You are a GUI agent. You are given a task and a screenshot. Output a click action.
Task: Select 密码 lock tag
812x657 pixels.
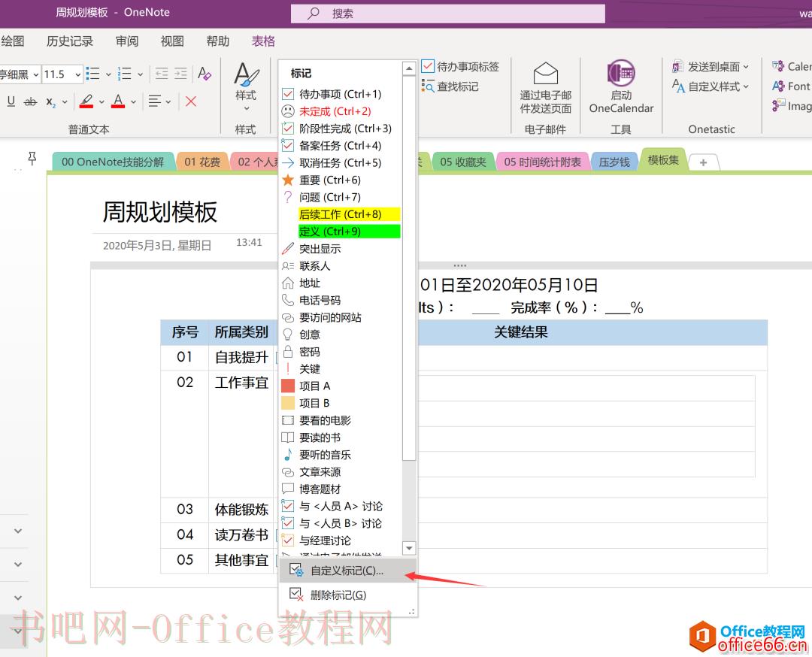(x=341, y=352)
